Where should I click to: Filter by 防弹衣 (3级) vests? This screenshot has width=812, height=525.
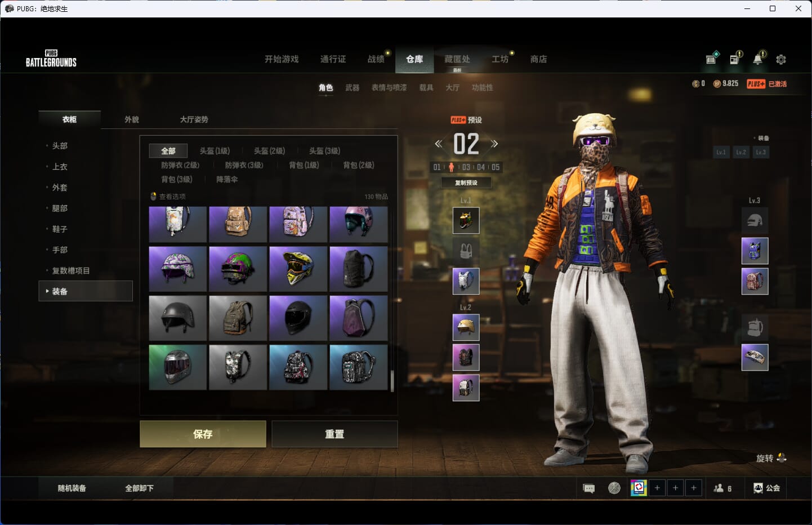(244, 165)
